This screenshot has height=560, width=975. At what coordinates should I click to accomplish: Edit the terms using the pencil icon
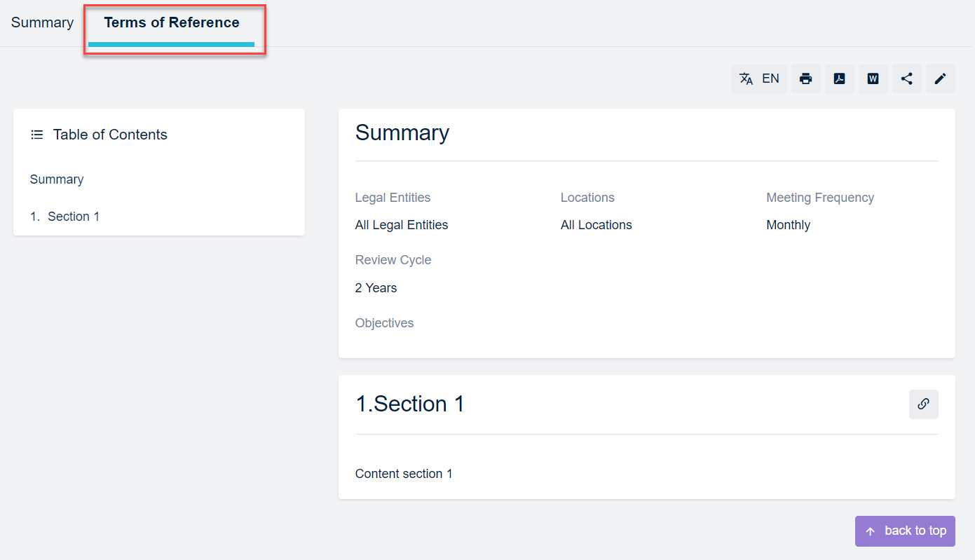940,78
